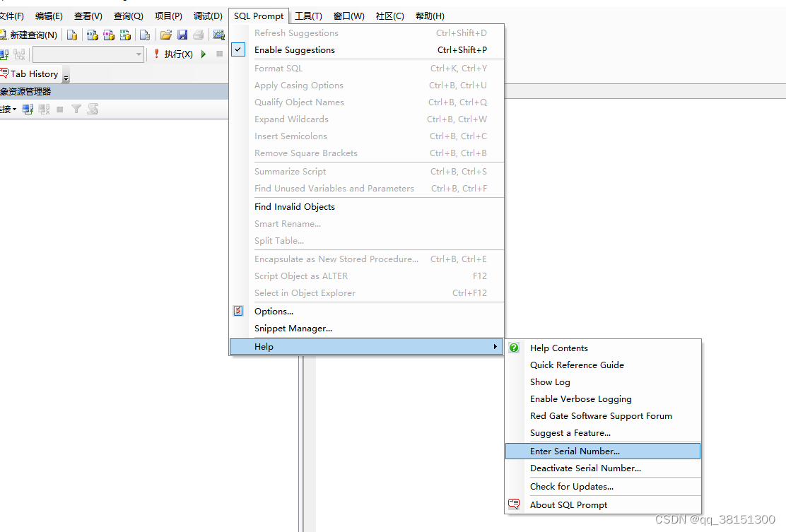The height and width of the screenshot is (532, 786).
Task: Open the 编辑(E) menu
Action: click(x=49, y=16)
